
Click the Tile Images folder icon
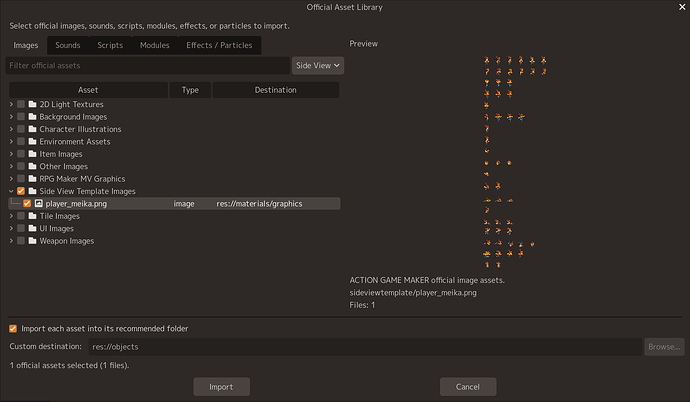(x=33, y=216)
